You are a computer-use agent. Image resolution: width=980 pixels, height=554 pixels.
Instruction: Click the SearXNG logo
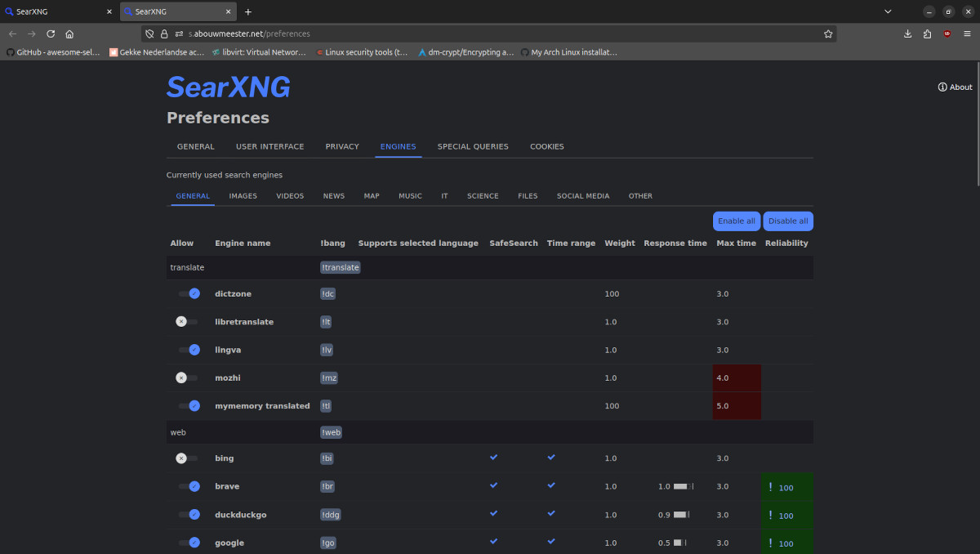228,87
